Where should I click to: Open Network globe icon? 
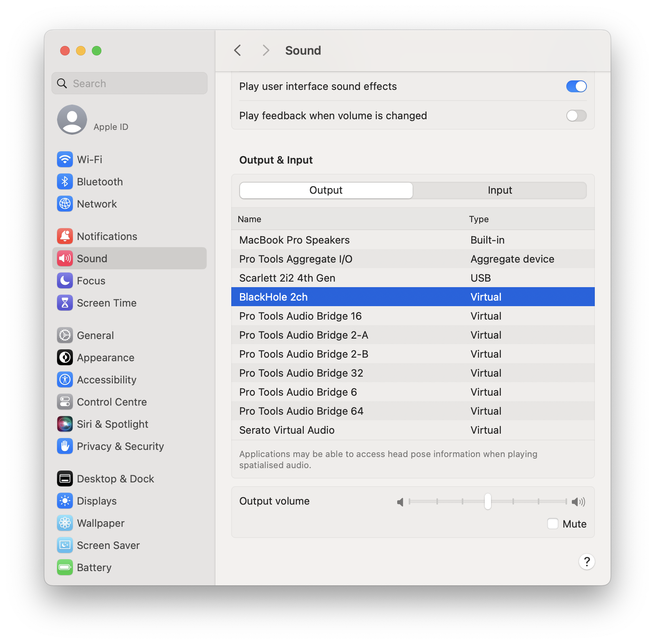65,204
